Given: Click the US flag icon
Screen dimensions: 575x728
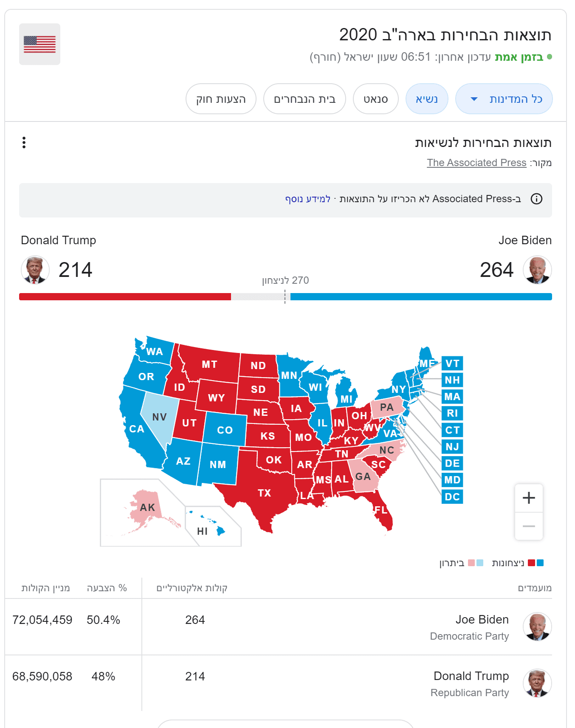Looking at the screenshot, I should pos(39,44).
